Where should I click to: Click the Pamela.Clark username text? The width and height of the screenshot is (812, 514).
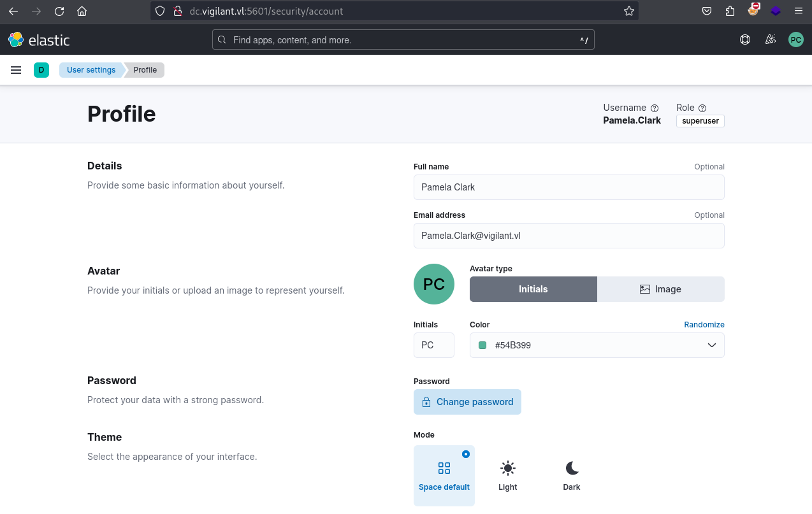coord(632,120)
